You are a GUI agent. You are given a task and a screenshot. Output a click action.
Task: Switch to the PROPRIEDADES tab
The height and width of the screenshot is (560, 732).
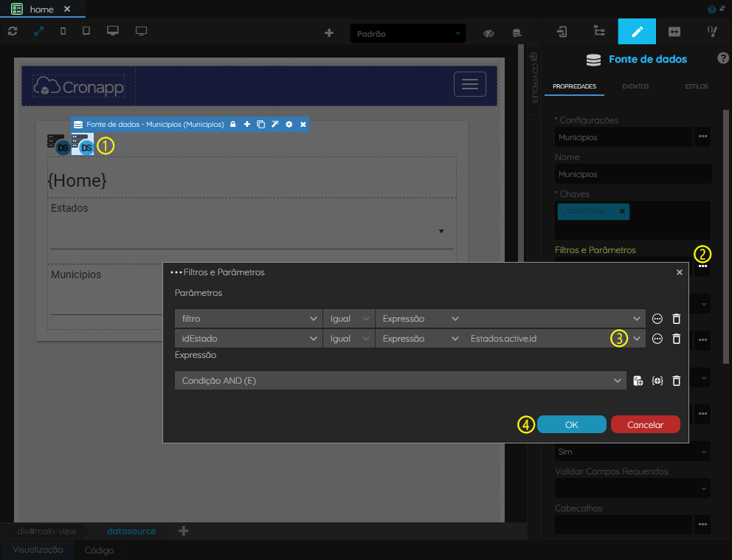574,86
